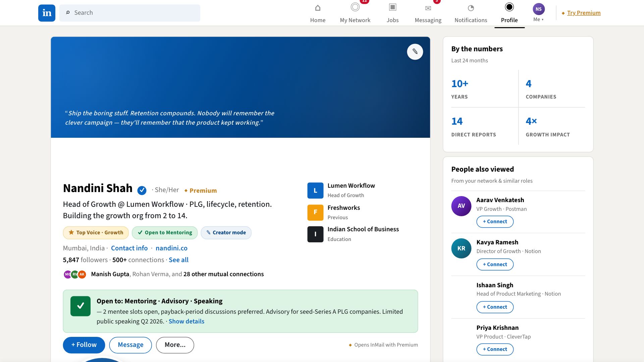The height and width of the screenshot is (362, 644).
Task: Click the 4× Growth Impact stat
Action: tap(552, 126)
